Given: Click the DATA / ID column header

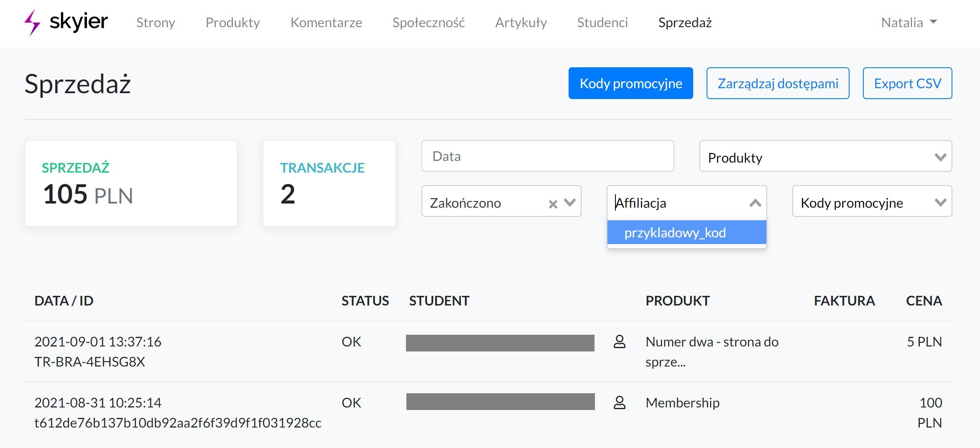Looking at the screenshot, I should pyautogui.click(x=64, y=300).
